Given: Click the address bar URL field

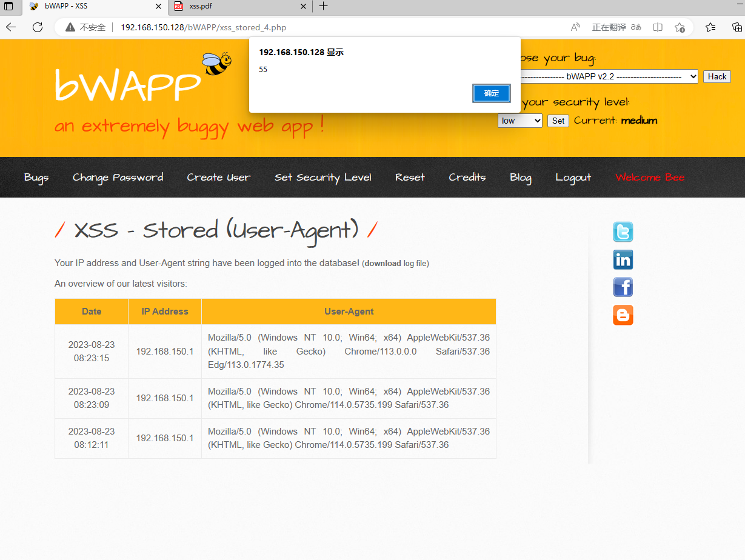Looking at the screenshot, I should pos(339,27).
